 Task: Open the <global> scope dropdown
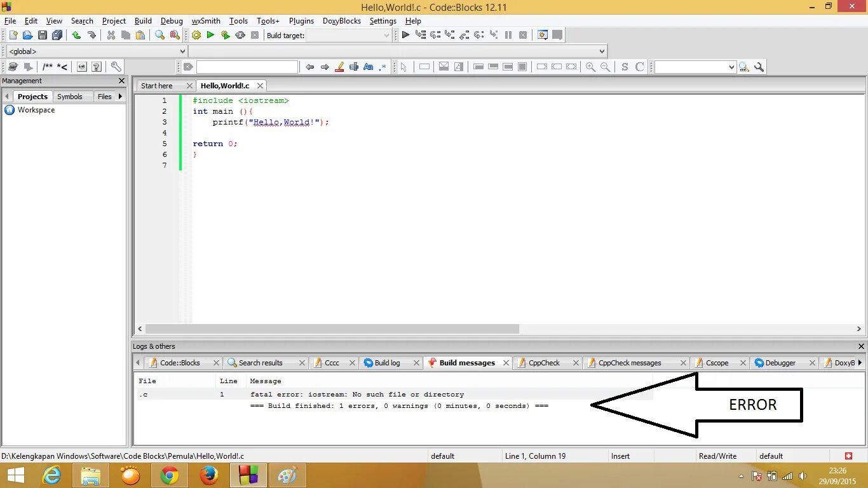(x=97, y=51)
